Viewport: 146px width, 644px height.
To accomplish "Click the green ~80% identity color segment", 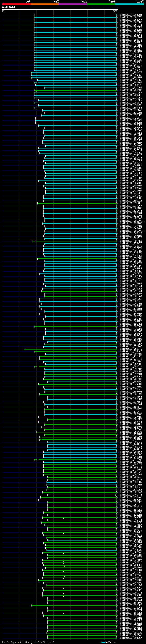I will [101, 4].
